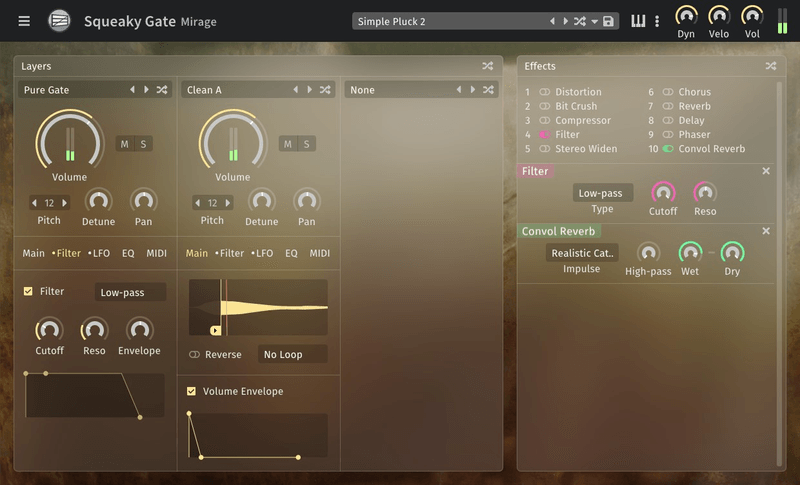Mute the Pure Gate layer
Viewport: 800px width, 485px height.
coord(124,144)
